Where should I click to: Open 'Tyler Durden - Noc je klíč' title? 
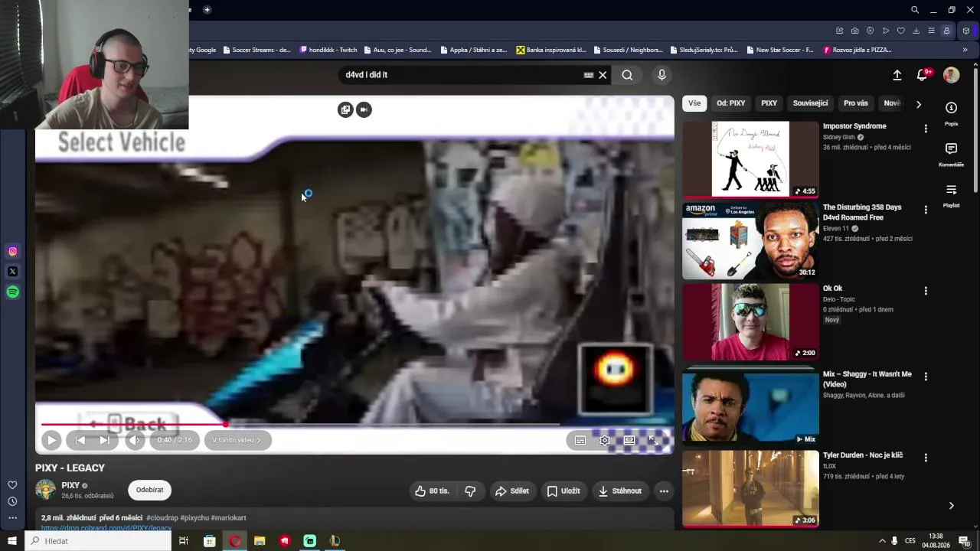point(863,455)
